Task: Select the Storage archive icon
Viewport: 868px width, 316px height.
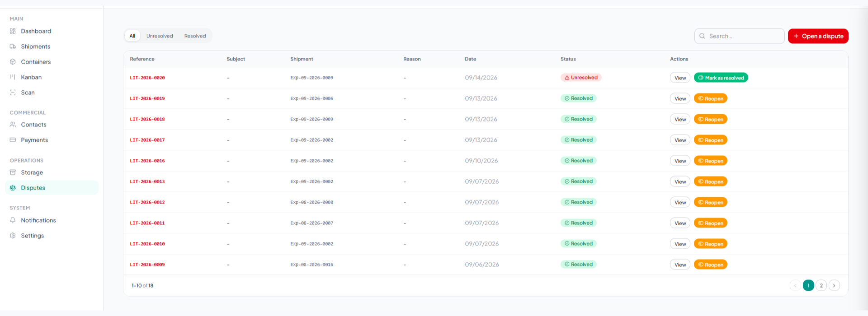Action: [x=13, y=172]
